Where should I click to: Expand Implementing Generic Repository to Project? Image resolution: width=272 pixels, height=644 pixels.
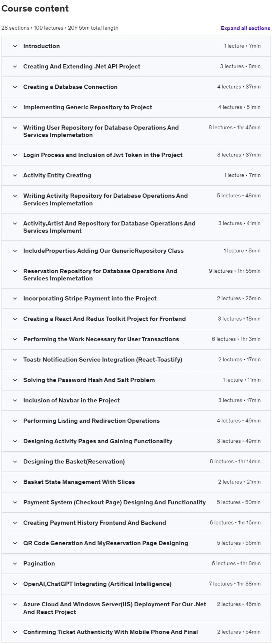point(136,107)
